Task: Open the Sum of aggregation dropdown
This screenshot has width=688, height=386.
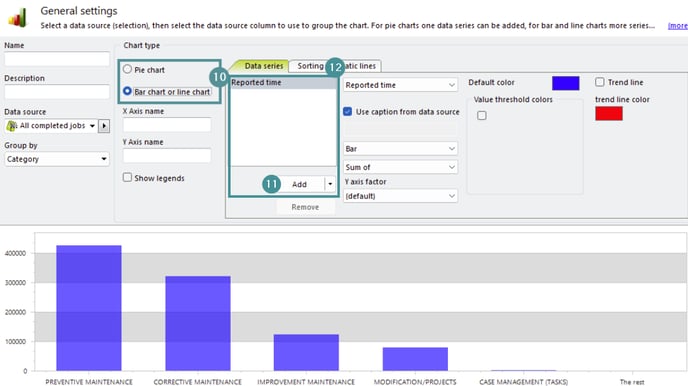Action: click(401, 167)
